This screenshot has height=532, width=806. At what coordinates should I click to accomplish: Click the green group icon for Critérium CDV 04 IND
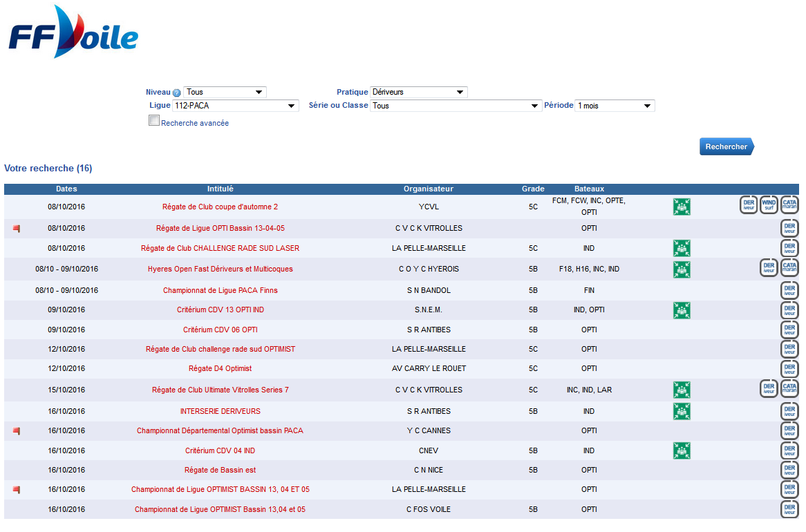click(x=682, y=450)
